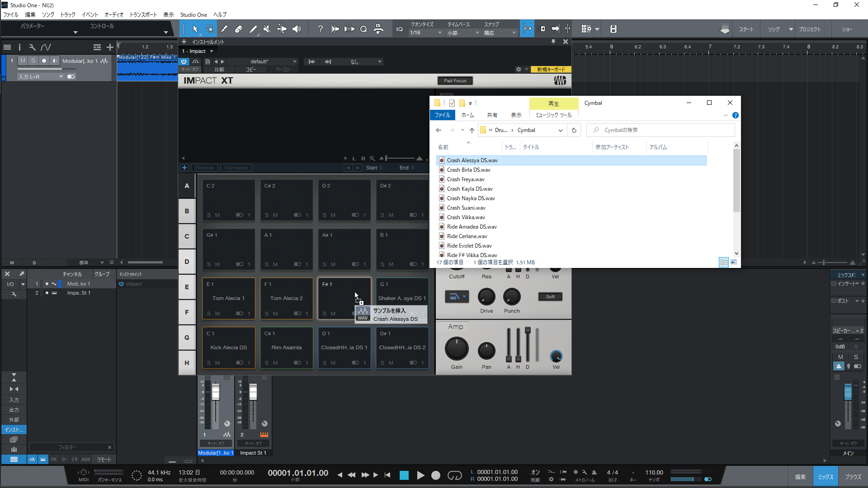The image size is (868, 488).
Task: Open the track input 入力 L+R dropdown
Action: 41,77
